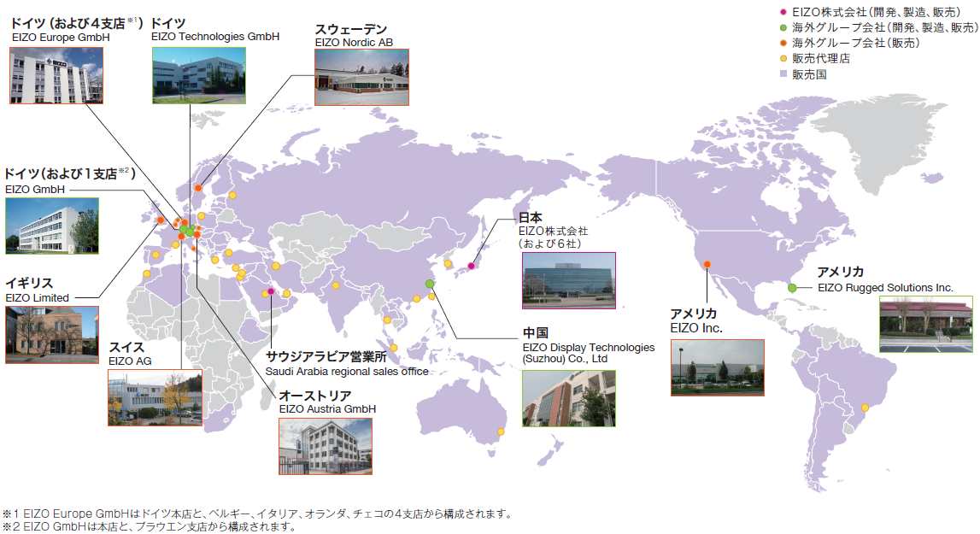Open the EIZO Rugged Solutions Inc. photo
The height and width of the screenshot is (534, 980).
tap(925, 324)
